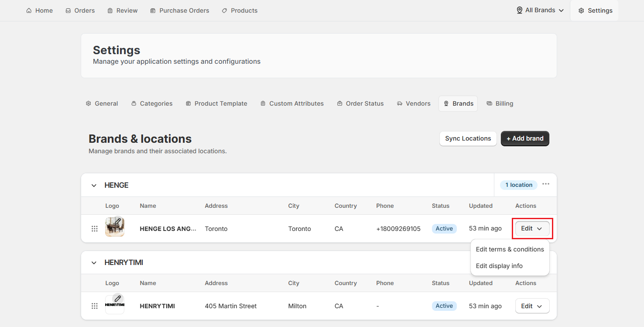Click pencil icon on HENGE logo
The image size is (644, 327).
118,221
